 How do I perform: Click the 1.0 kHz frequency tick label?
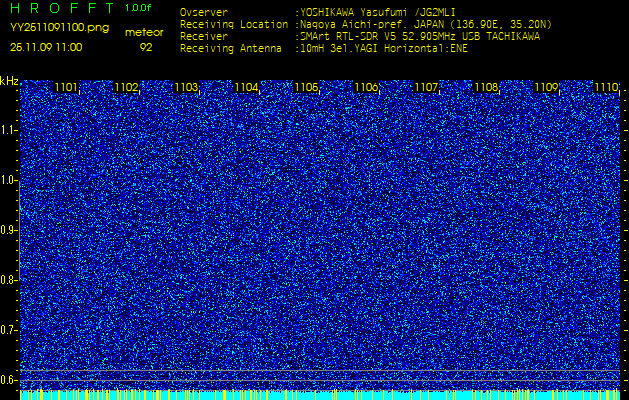pyautogui.click(x=8, y=180)
